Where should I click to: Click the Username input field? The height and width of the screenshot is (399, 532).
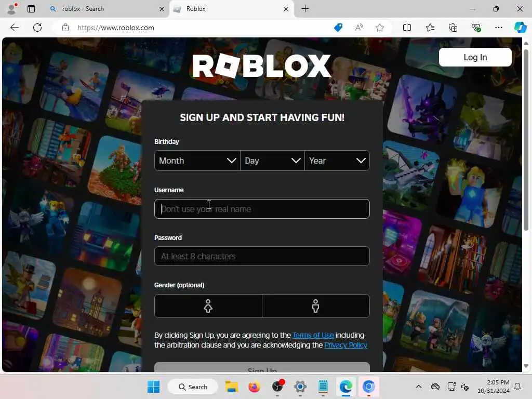point(262,209)
